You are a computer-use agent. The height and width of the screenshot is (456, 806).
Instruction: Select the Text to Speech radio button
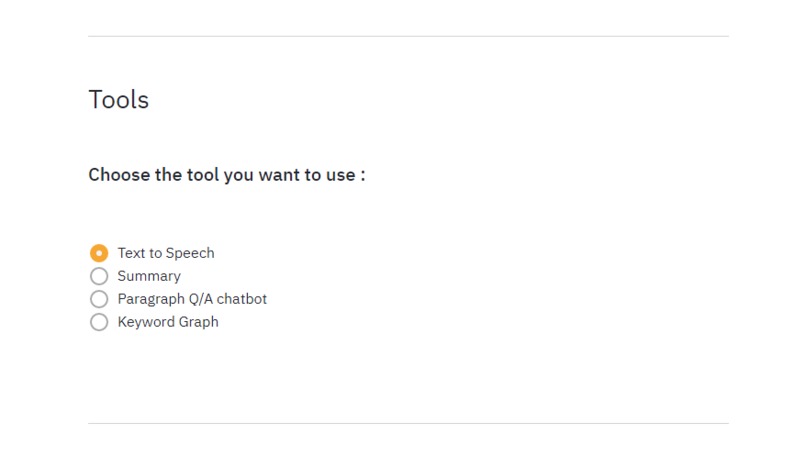click(99, 253)
